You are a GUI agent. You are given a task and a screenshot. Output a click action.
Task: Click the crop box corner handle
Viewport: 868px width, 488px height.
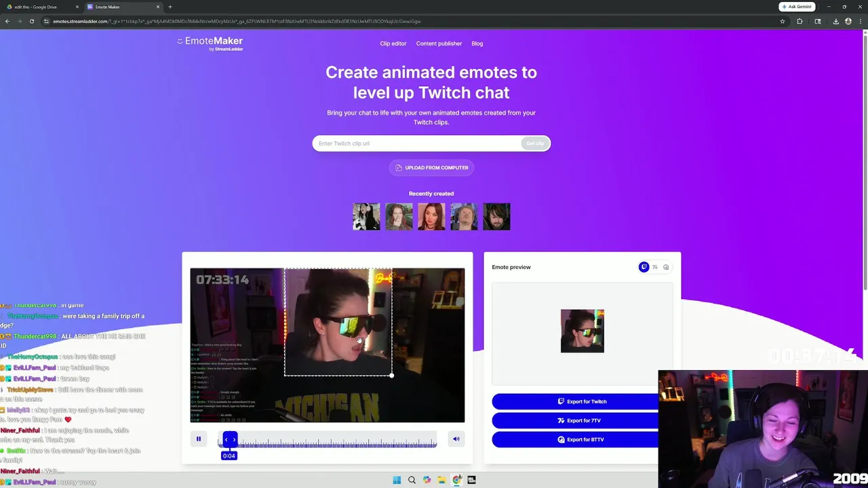tap(391, 375)
